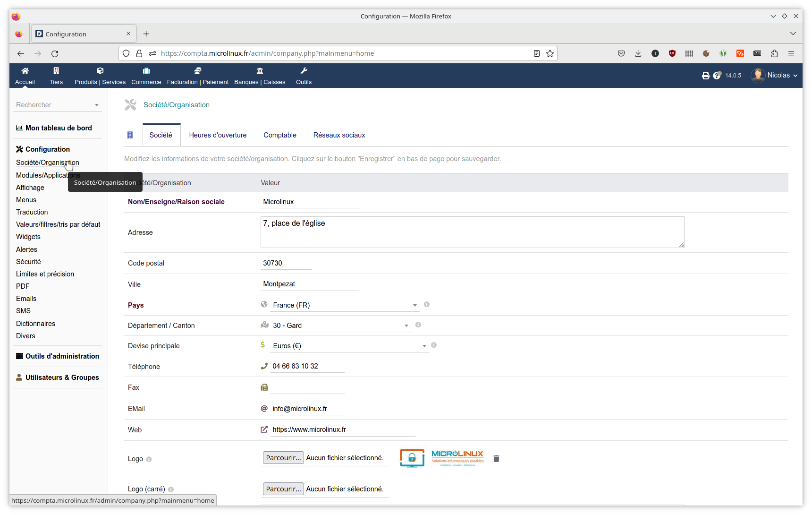Click the Accueil home icon
Viewport: 812px width, 515px height.
coord(25,71)
